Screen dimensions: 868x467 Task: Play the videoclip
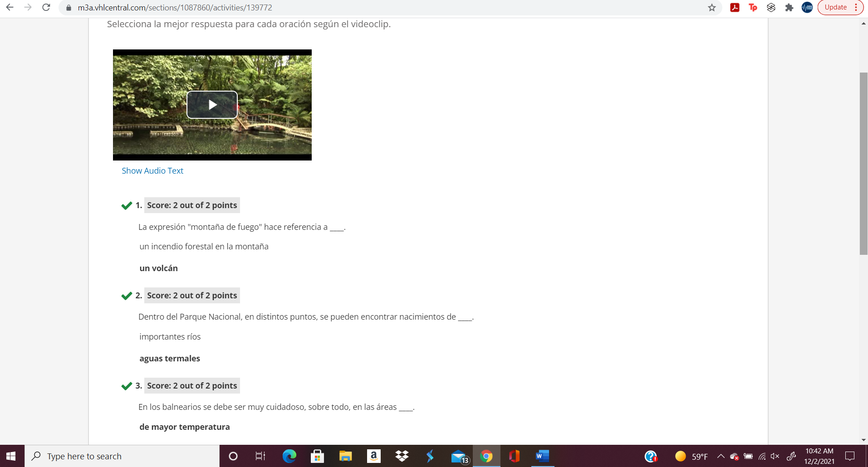pyautogui.click(x=212, y=105)
